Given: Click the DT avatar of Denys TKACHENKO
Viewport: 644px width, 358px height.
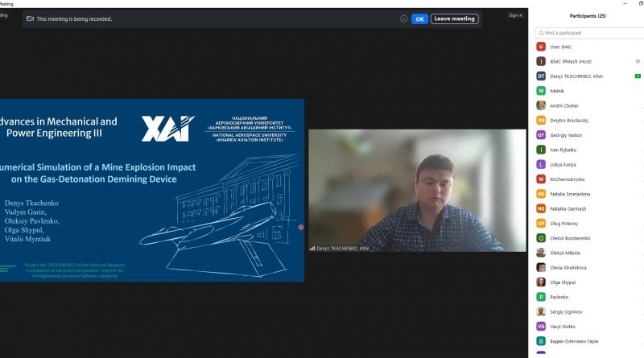Looking at the screenshot, I should point(541,76).
